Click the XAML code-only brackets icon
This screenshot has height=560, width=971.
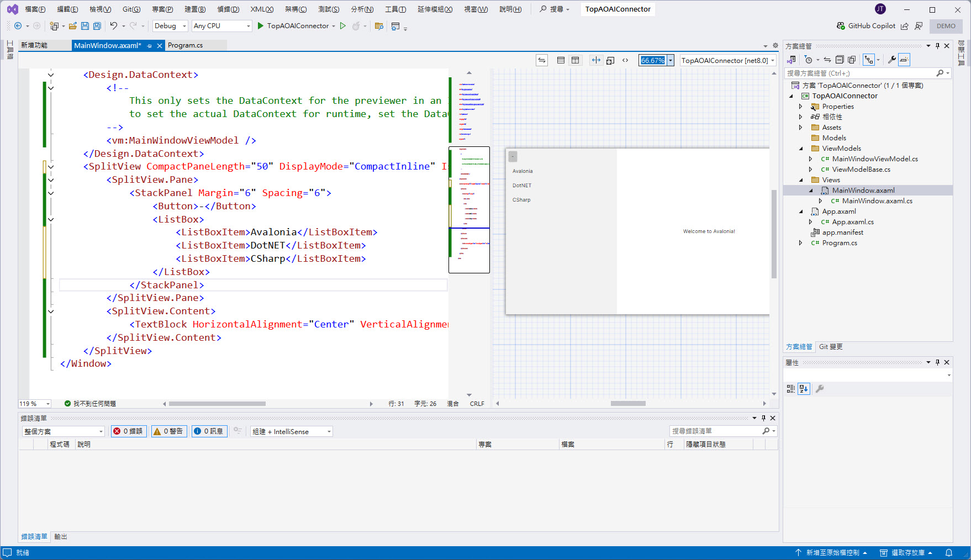625,60
